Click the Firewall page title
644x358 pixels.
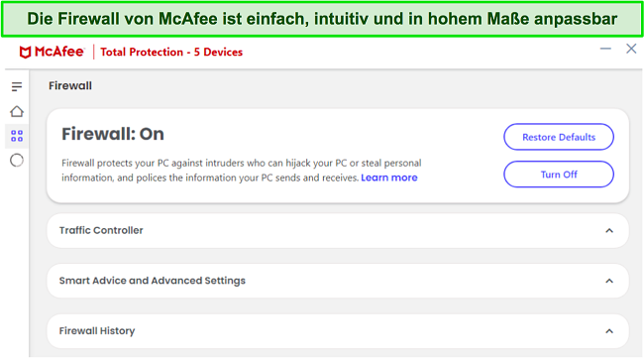pos(70,86)
